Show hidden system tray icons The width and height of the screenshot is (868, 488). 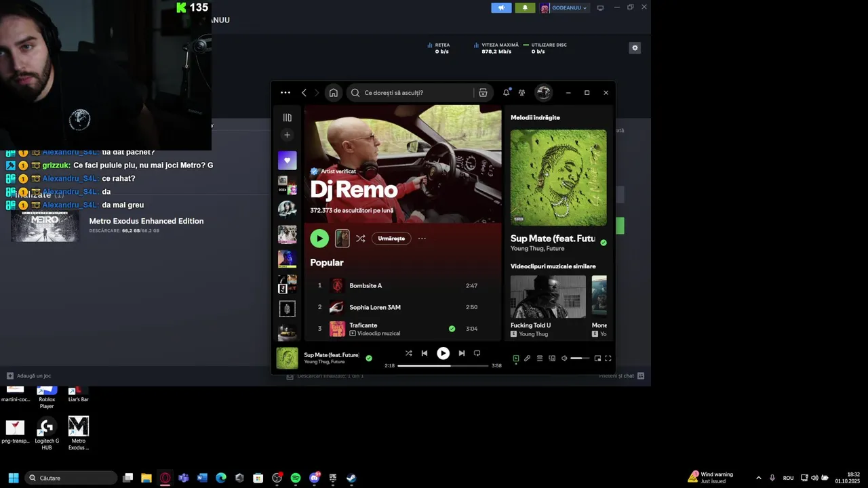click(758, 478)
